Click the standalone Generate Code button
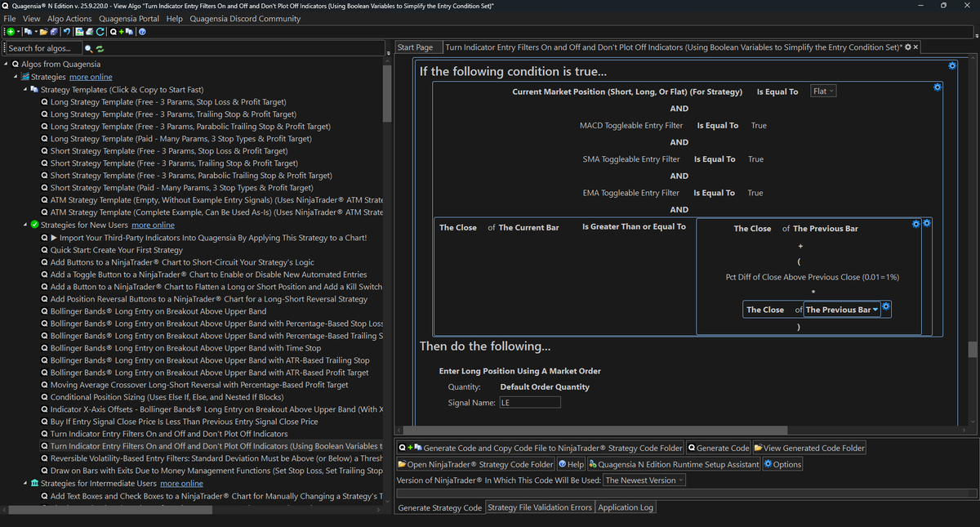This screenshot has width=980, height=527. pos(719,448)
